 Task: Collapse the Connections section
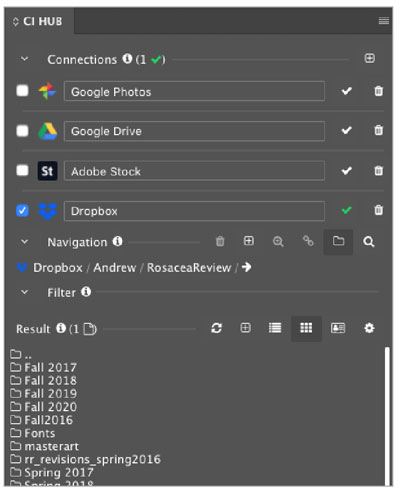tap(24, 59)
